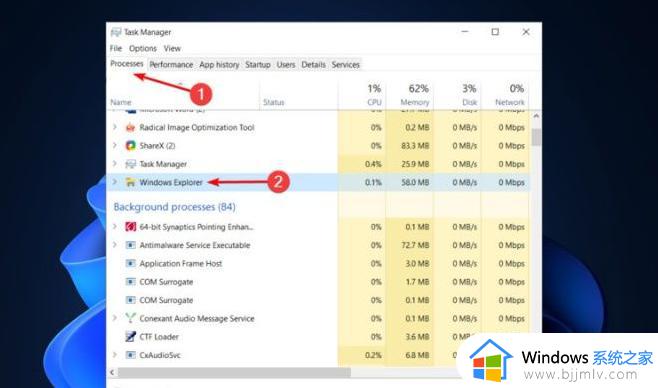Click Task Manager CPU value 0.4%
The height and width of the screenshot is (388, 658).
[373, 164]
